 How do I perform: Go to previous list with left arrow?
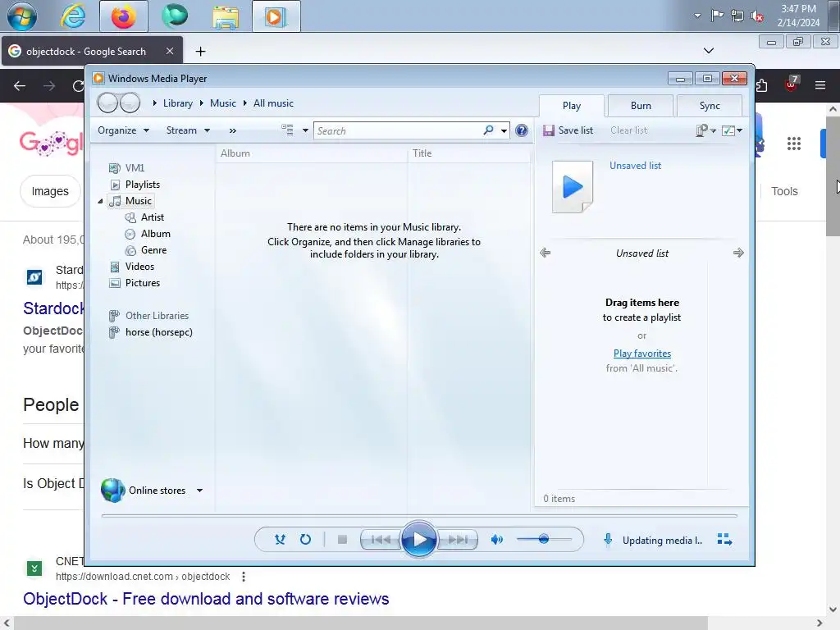tap(545, 253)
